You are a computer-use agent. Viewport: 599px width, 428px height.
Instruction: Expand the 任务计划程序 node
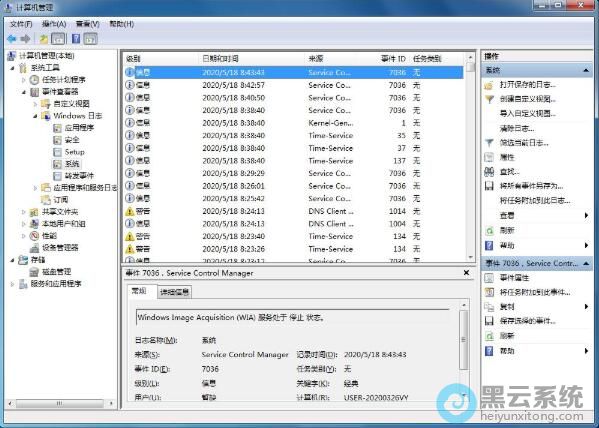(24, 80)
